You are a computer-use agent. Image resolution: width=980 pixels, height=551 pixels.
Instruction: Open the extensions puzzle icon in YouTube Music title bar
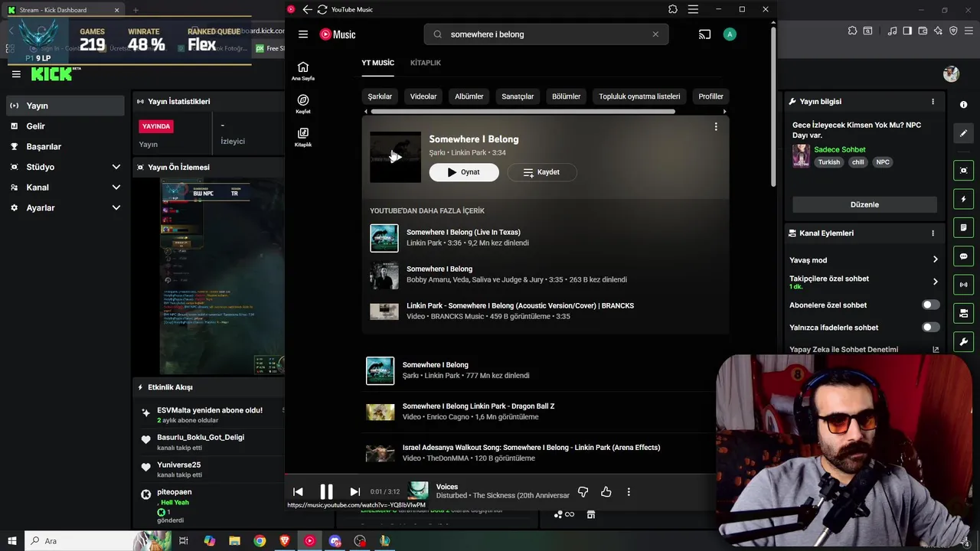[673, 9]
